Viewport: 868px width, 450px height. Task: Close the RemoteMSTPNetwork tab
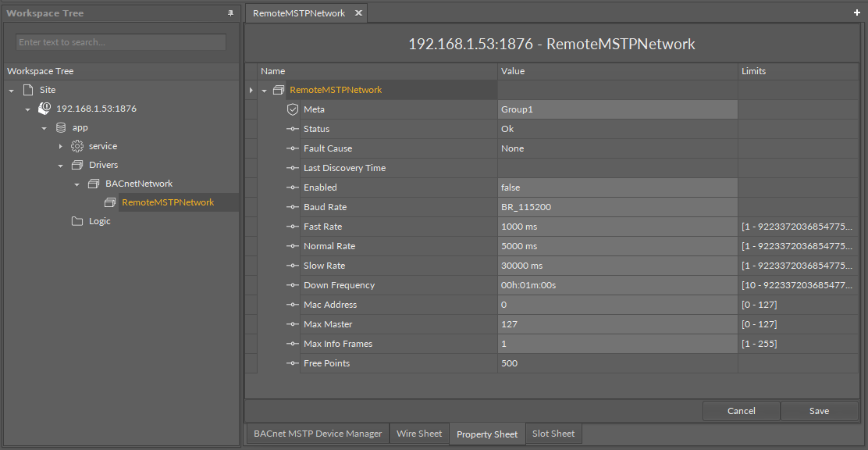(358, 13)
